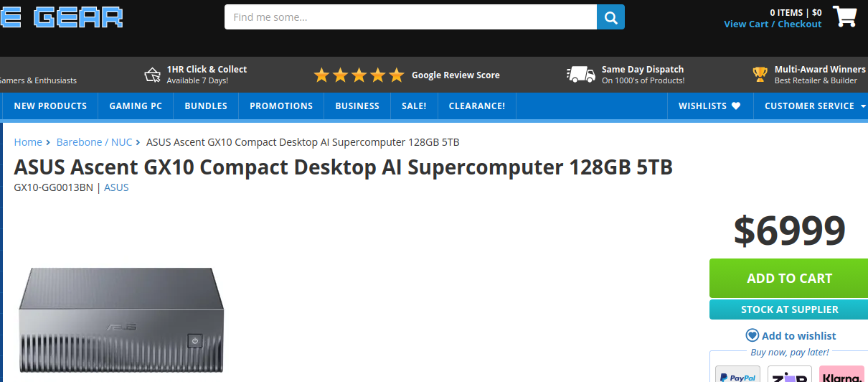Screen dimensions: 868x382
Task: Go to the Home breadcrumb
Action: (x=28, y=142)
